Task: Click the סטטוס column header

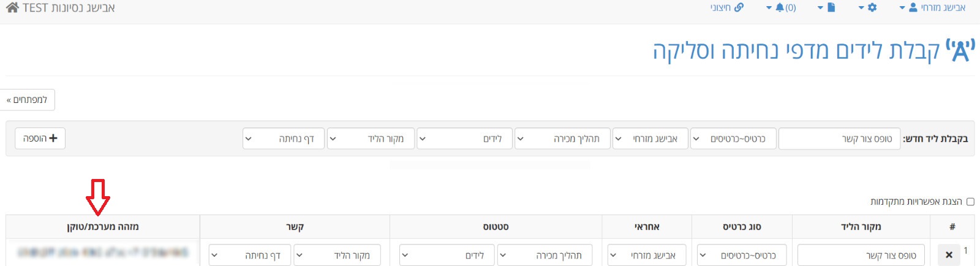Action: (496, 227)
